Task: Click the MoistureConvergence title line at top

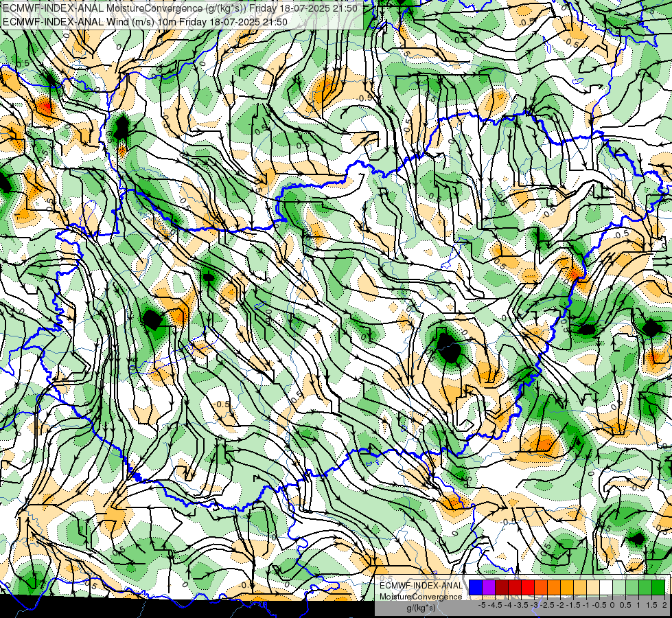Action: pyautogui.click(x=180, y=8)
